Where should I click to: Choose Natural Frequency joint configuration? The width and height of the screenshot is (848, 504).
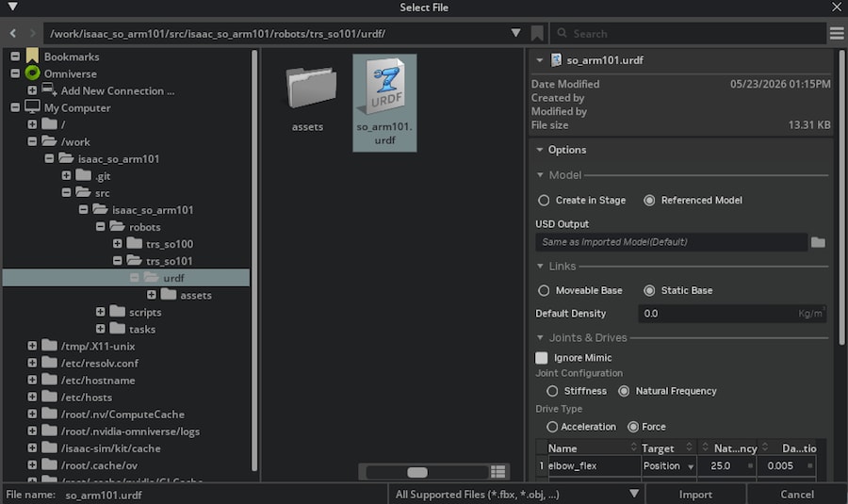(x=624, y=391)
